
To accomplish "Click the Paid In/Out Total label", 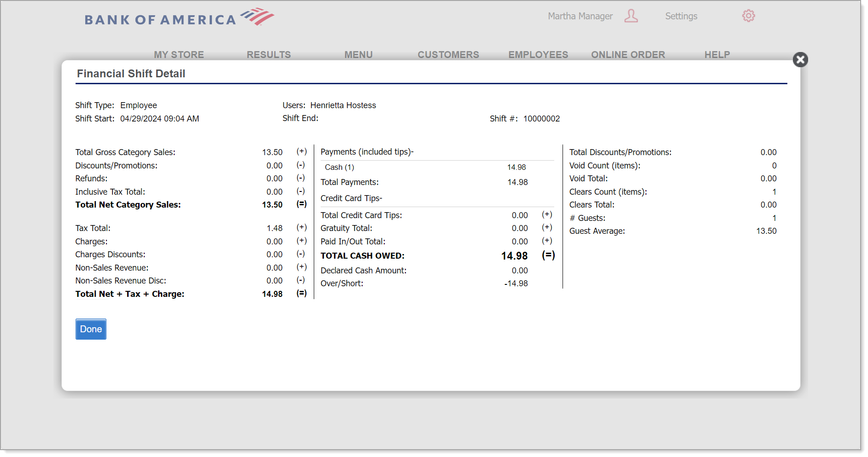I will [353, 242].
